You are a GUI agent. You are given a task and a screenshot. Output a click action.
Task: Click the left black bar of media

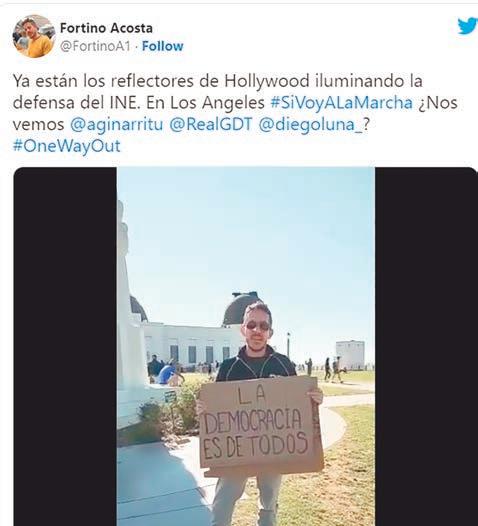pos(65,346)
